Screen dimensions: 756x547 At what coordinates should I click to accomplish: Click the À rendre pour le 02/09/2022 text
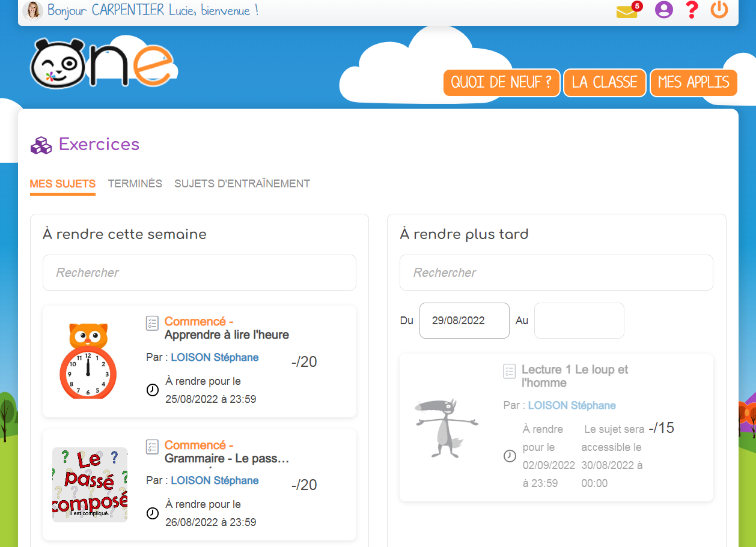(549, 456)
